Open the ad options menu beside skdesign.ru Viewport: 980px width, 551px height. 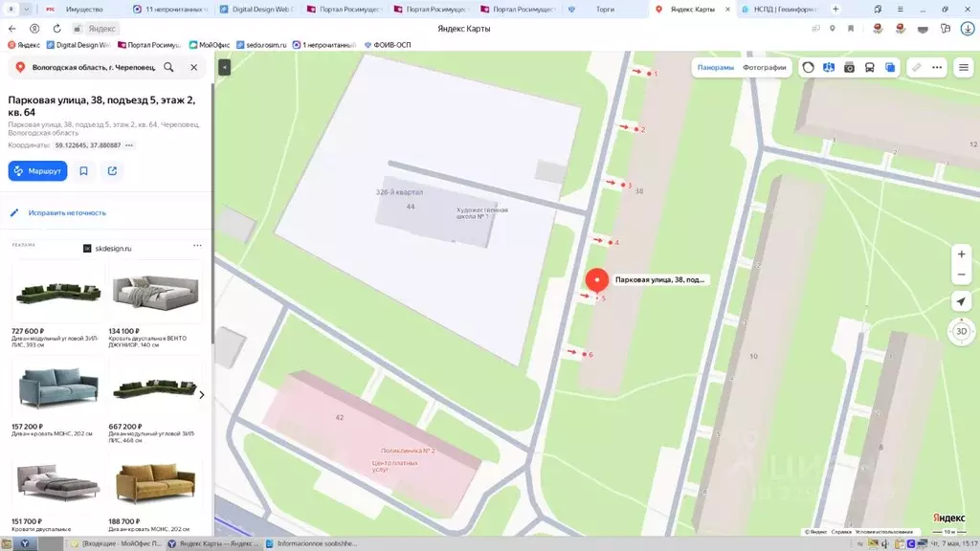click(x=197, y=245)
